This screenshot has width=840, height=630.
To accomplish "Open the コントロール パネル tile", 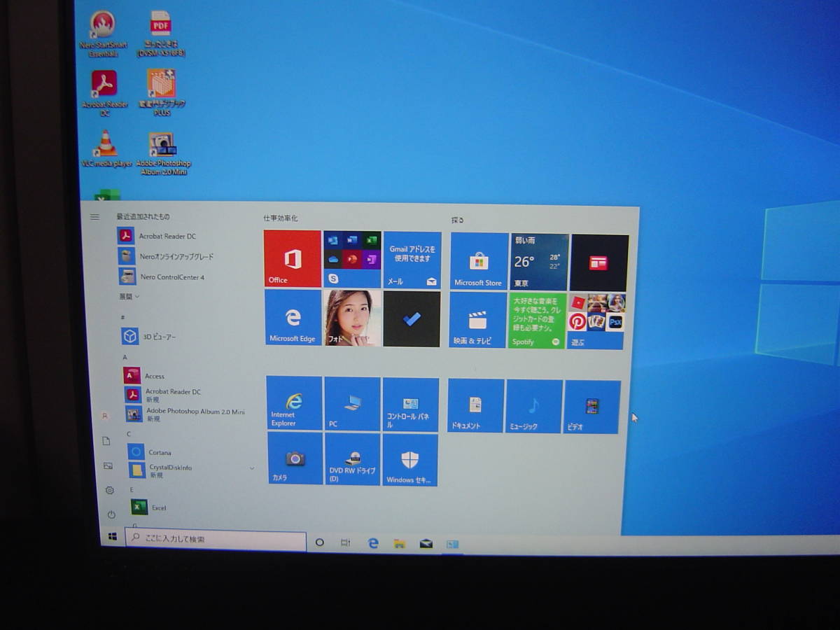I will point(411,405).
